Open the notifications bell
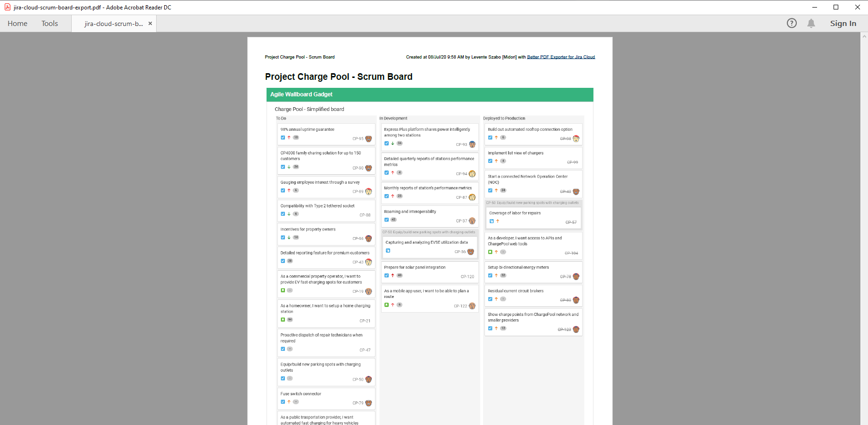The height and width of the screenshot is (425, 868). [x=811, y=23]
